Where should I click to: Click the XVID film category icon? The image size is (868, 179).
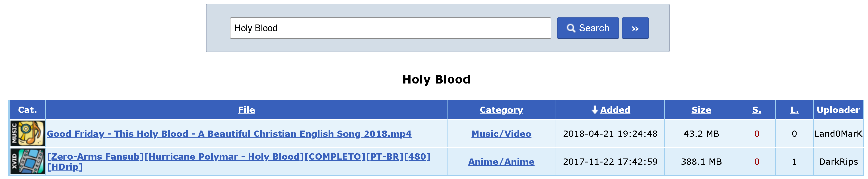[x=27, y=161]
